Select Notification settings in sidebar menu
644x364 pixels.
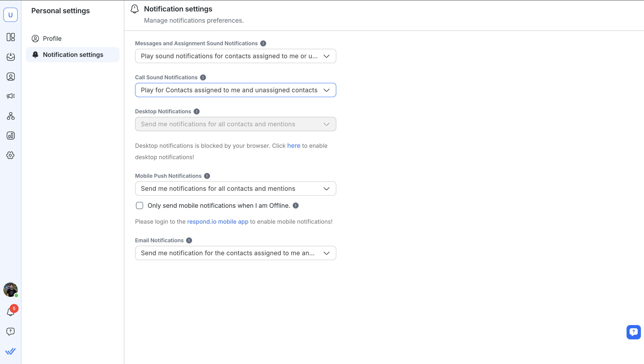tap(73, 55)
